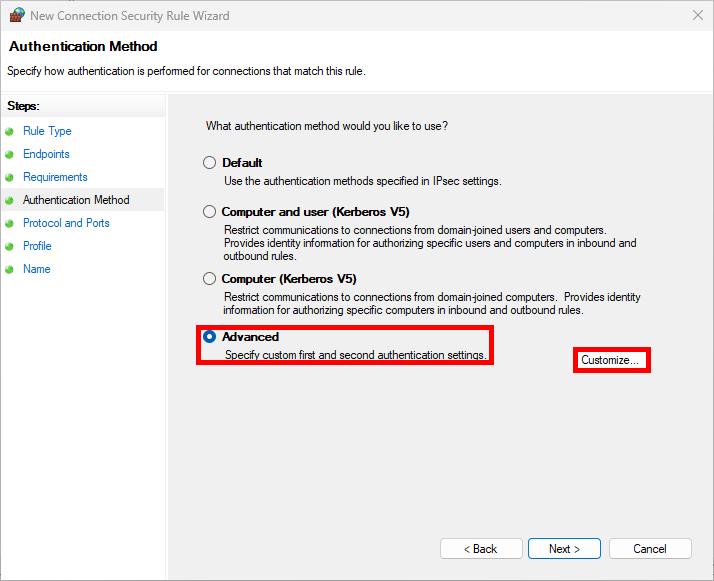Viewport: 714px width, 581px height.
Task: Close the New Connection Security Rule Wizard window
Action: 696,15
